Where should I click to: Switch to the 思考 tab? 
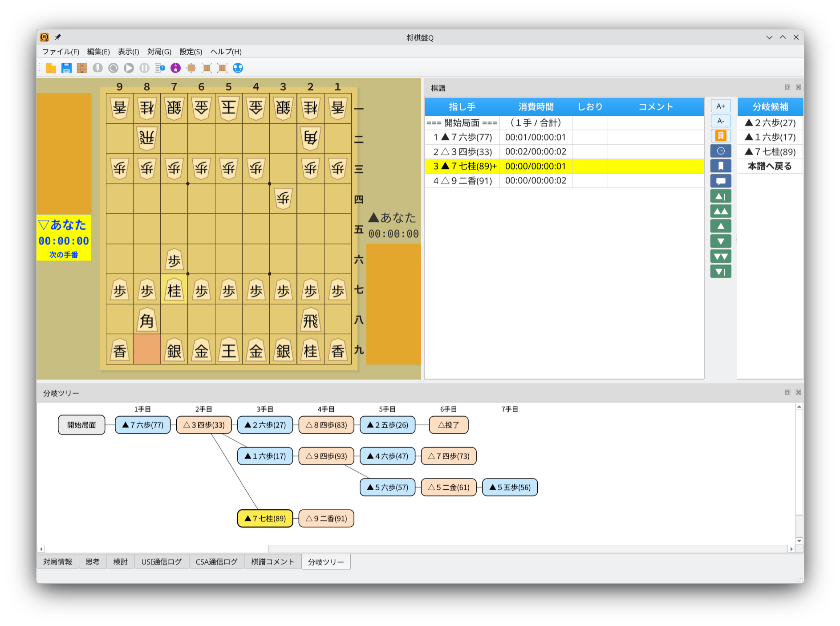tap(93, 562)
